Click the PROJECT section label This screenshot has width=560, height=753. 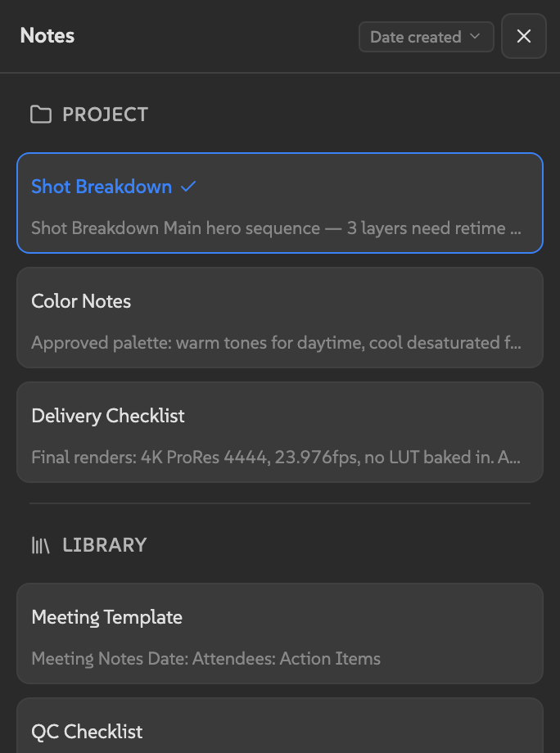pyautogui.click(x=105, y=114)
